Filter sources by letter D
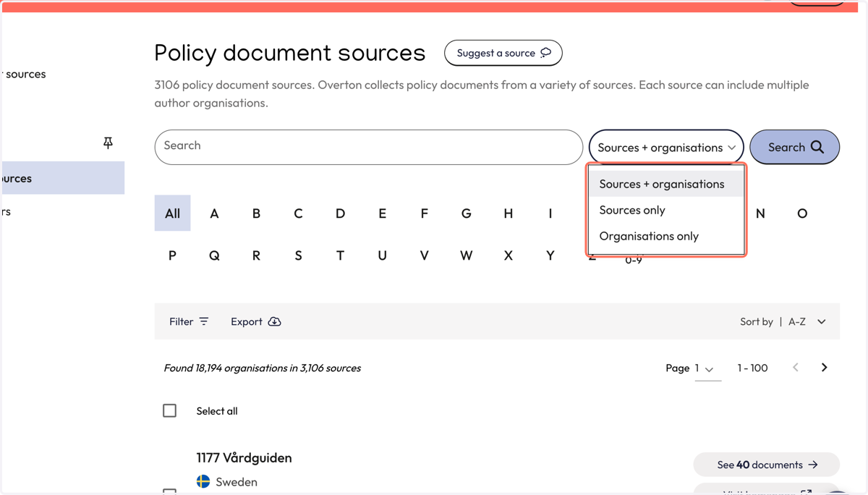The image size is (868, 495). (x=340, y=213)
